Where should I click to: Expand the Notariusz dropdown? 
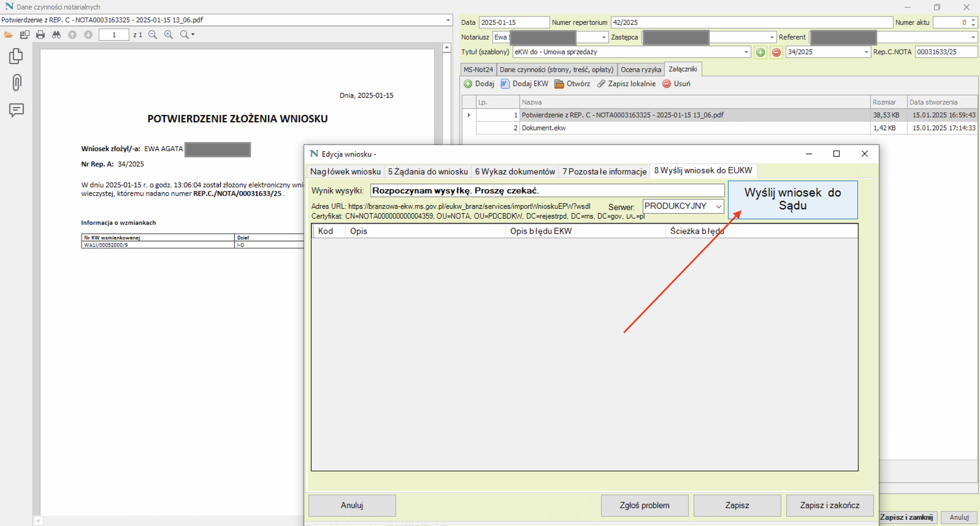coord(604,37)
